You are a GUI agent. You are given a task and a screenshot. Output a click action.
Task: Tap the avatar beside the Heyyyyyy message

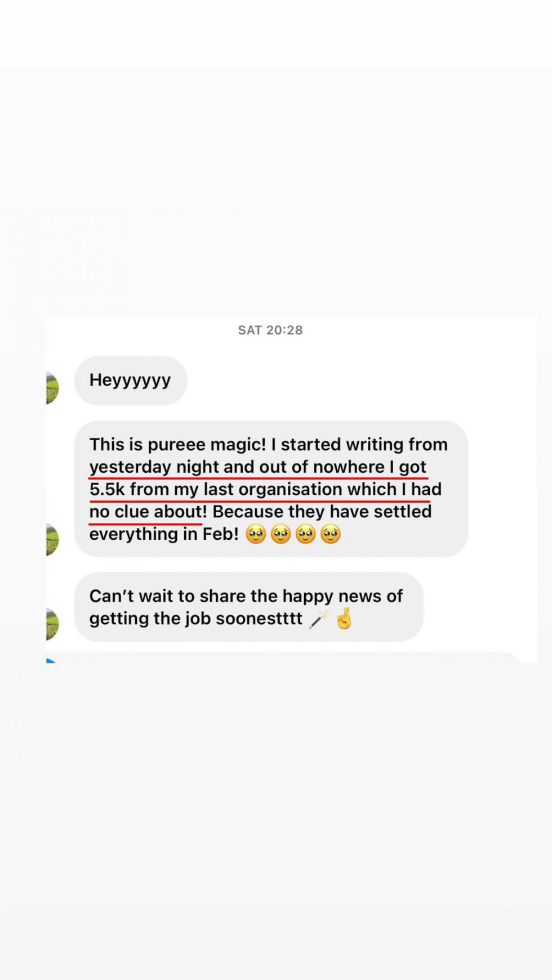(x=52, y=388)
